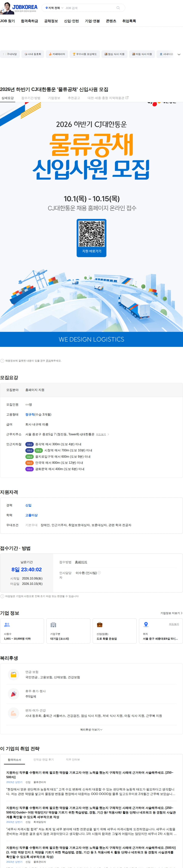Open the 신입·인턴 menu

point(71,21)
